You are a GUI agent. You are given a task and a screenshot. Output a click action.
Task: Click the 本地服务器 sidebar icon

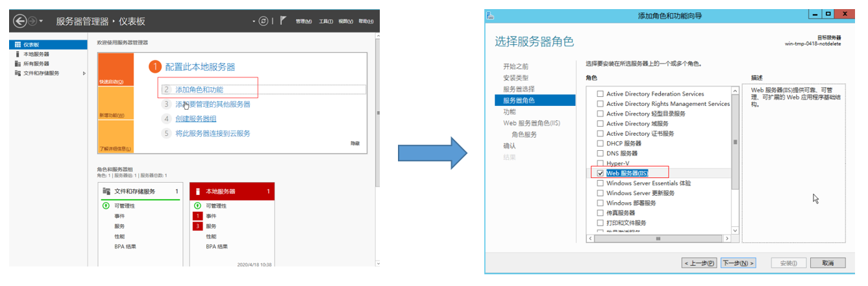(18, 54)
